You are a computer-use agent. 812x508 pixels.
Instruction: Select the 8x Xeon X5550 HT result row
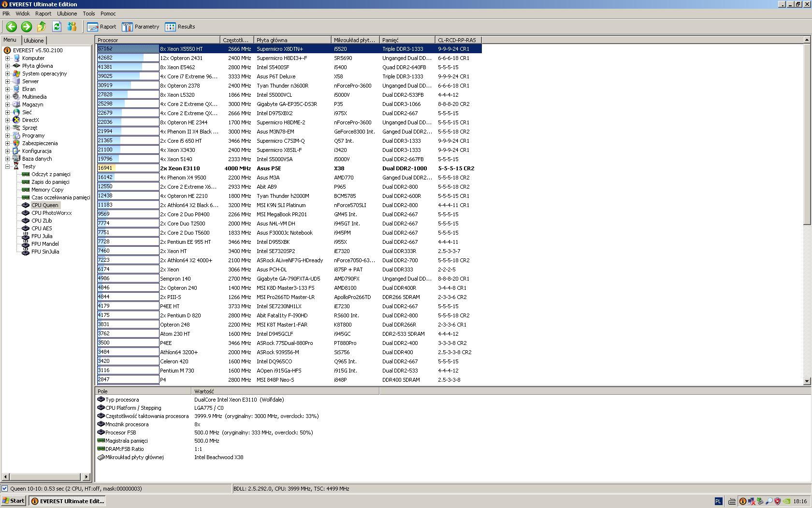181,49
